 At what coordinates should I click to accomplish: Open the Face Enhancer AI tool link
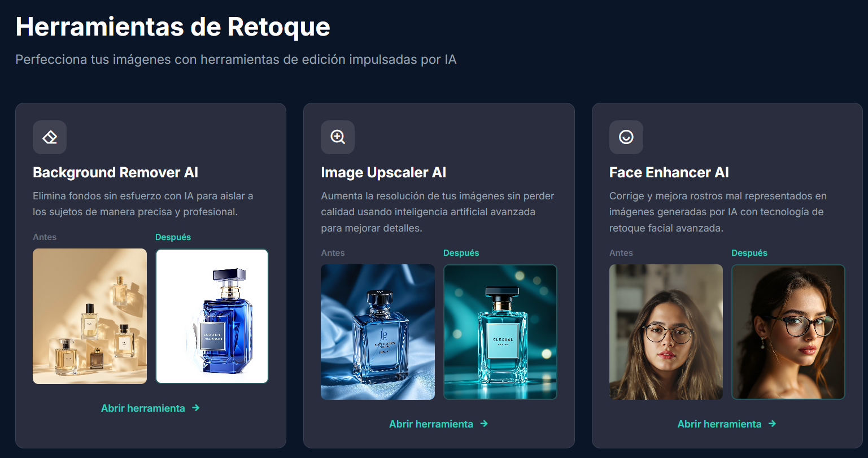pyautogui.click(x=727, y=424)
